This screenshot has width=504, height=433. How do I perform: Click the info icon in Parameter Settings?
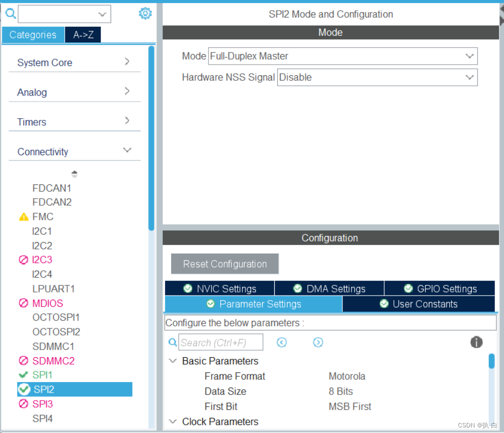point(476,342)
